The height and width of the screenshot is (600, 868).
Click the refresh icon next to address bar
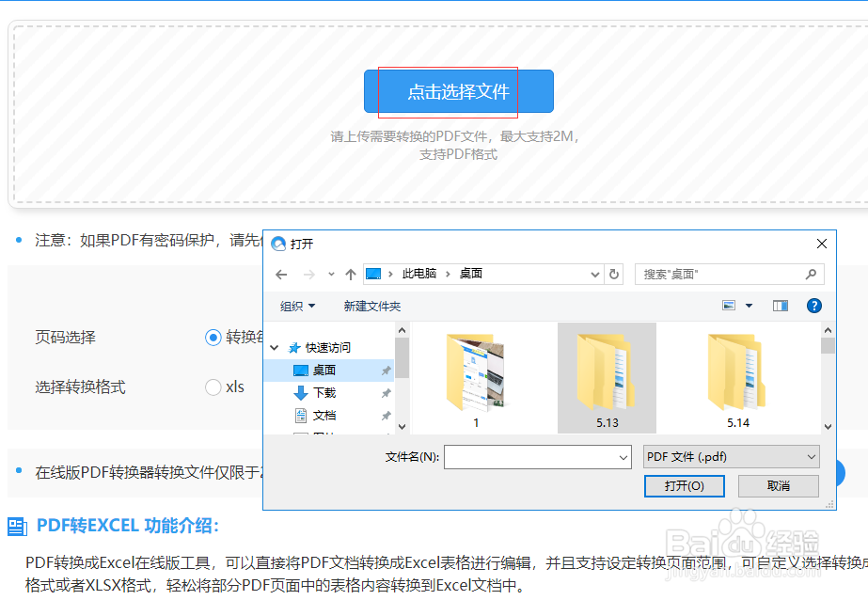615,274
